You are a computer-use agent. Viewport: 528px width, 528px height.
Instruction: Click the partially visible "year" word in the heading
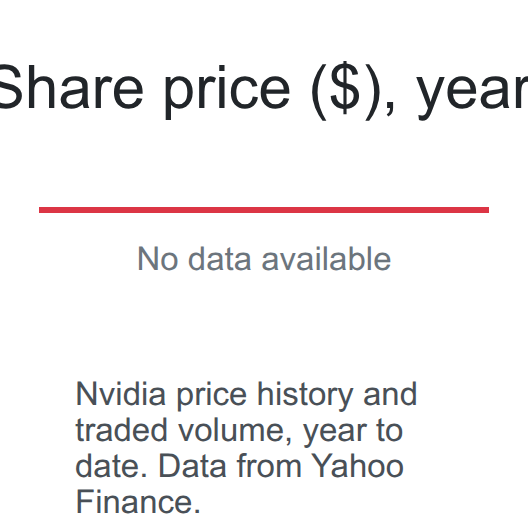point(472,96)
